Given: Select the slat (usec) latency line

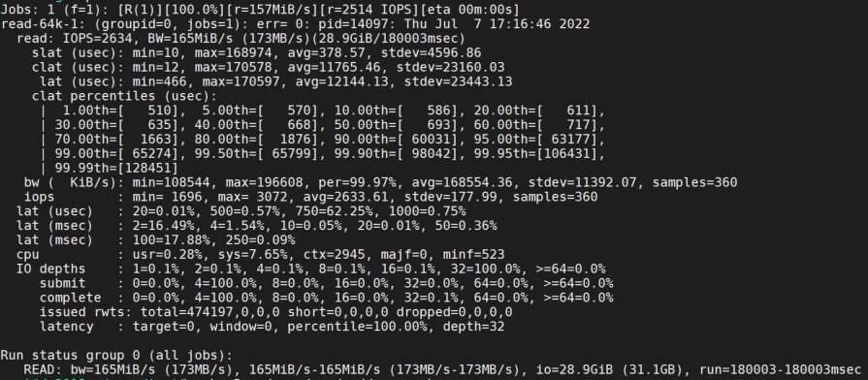Looking at the screenshot, I should click(256, 52).
